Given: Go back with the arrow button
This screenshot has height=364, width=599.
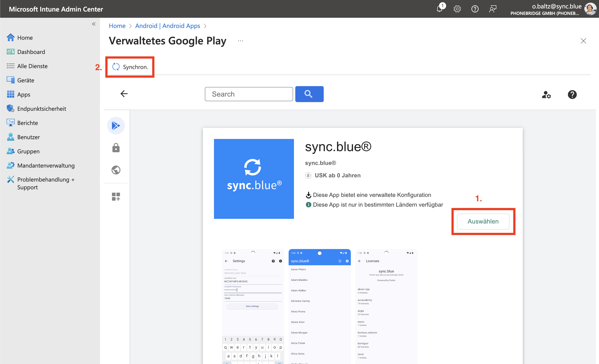Looking at the screenshot, I should coord(124,94).
